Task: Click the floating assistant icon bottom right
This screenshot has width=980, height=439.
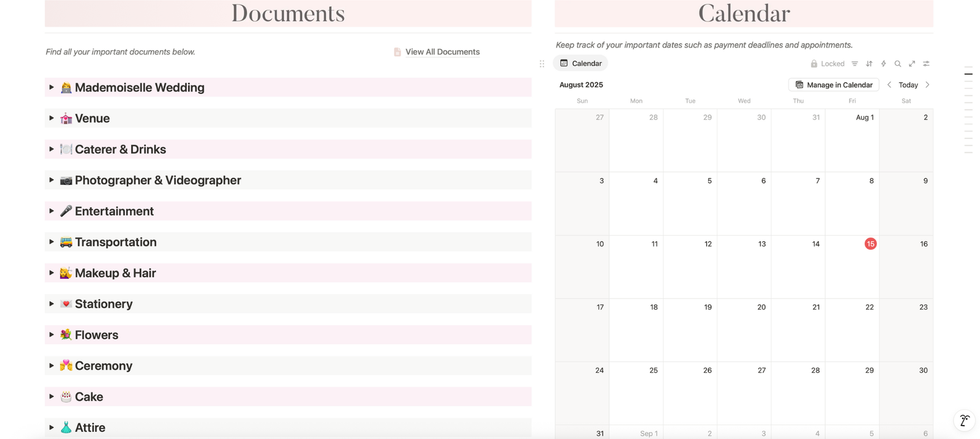Action: coord(964,420)
